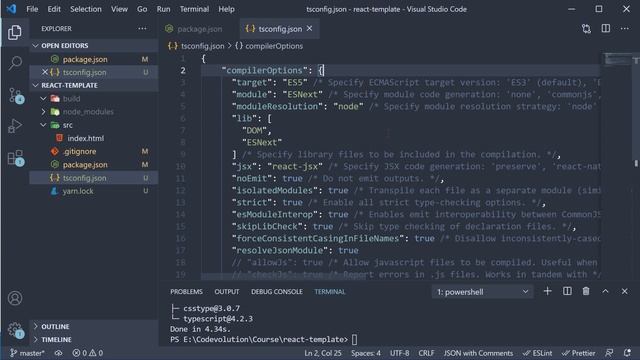This screenshot has width=640, height=360.
Task: Click the ESLint status bar item
Action: (538, 353)
